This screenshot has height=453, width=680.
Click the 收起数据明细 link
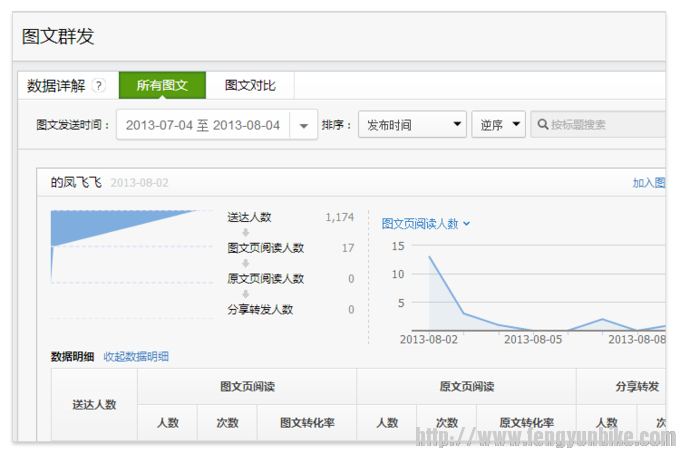[x=136, y=356]
